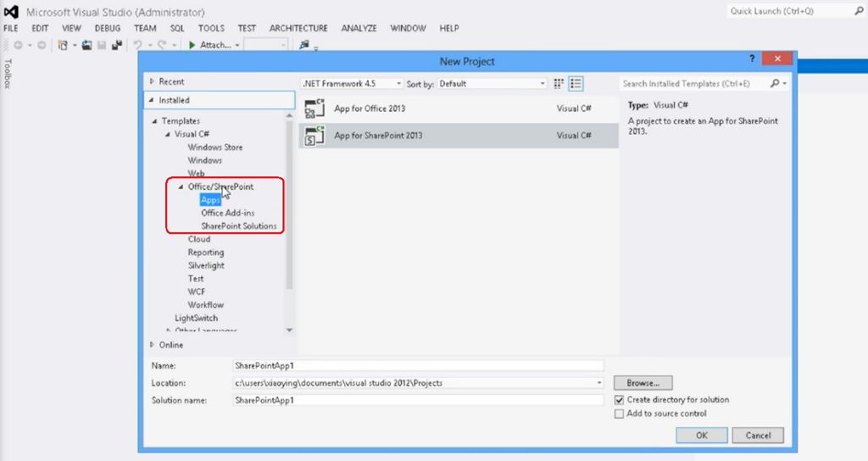Select Windows Store template category
This screenshot has width=868, height=461.
[x=214, y=147]
